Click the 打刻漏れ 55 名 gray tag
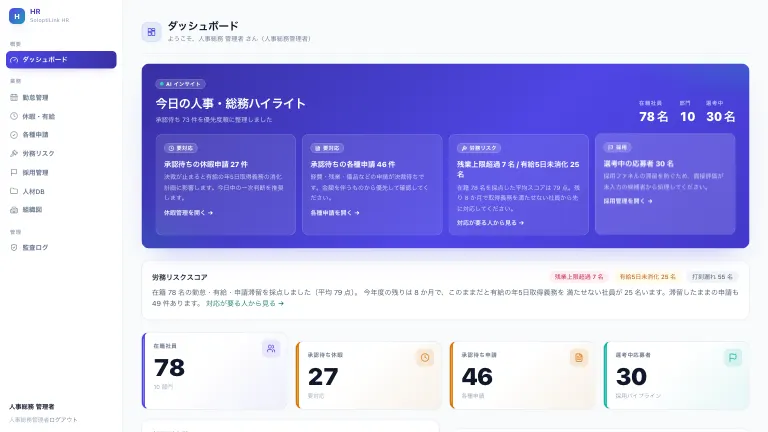The height and width of the screenshot is (432, 768). click(712, 277)
